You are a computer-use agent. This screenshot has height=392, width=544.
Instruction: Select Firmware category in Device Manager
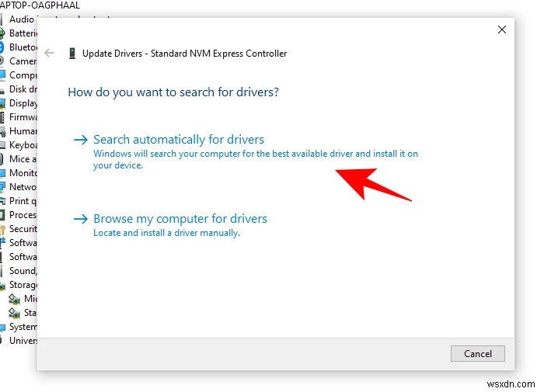tap(23, 117)
